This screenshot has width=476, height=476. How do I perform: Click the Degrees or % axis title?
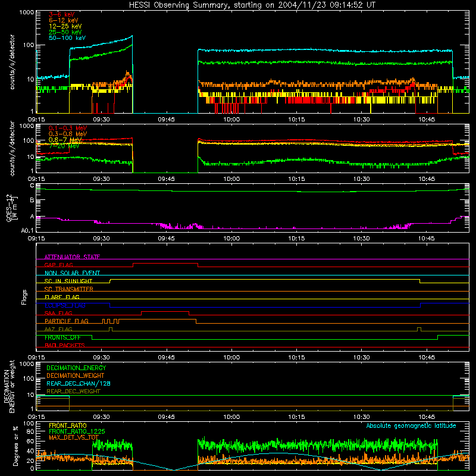[16, 446]
